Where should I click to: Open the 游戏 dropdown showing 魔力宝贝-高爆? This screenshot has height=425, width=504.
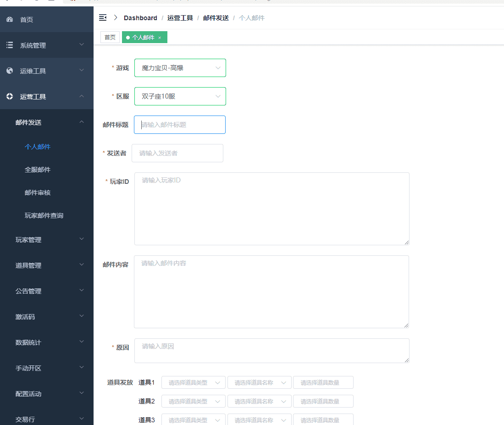pos(180,67)
